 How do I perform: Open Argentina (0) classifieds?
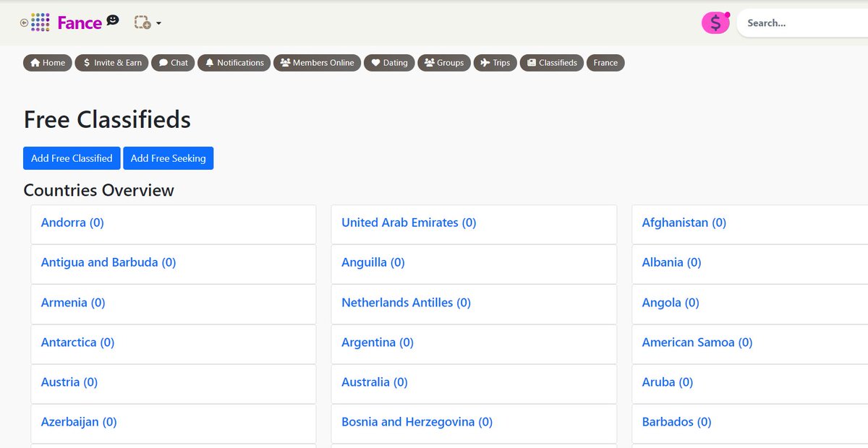(x=378, y=343)
